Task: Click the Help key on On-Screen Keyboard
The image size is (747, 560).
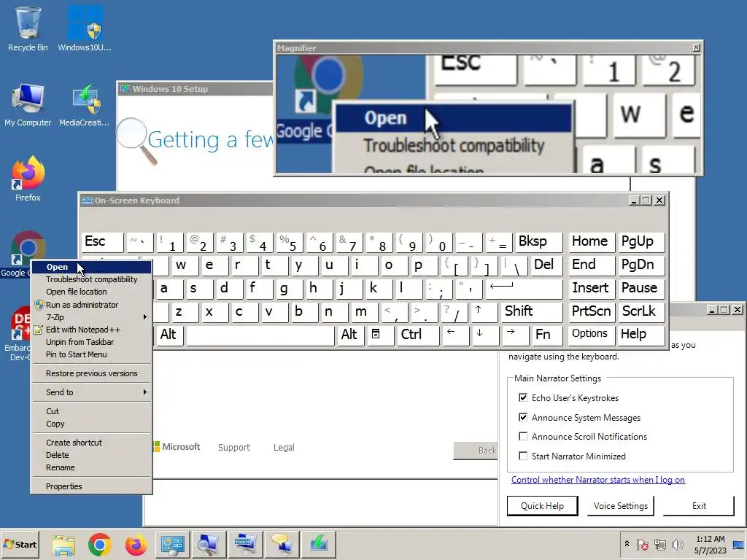Action: [640, 335]
